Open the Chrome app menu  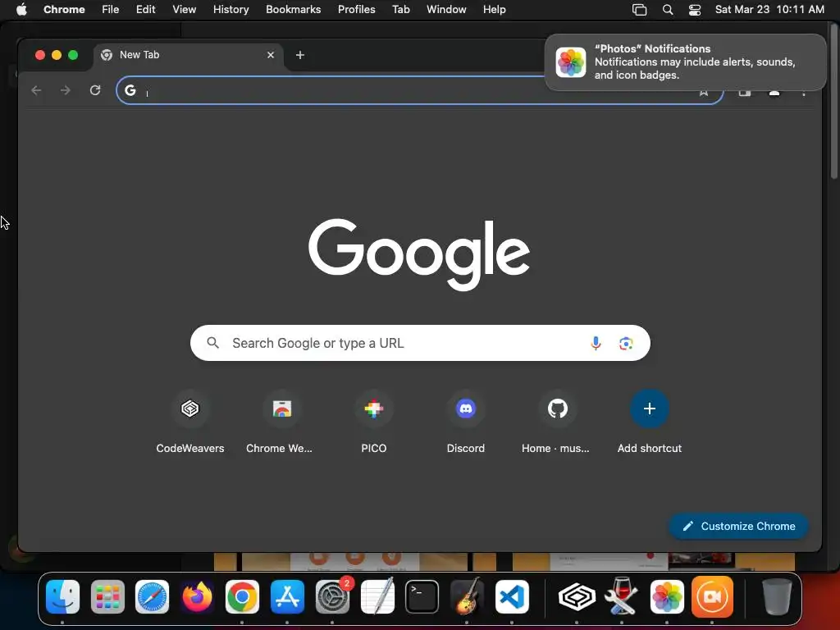[64, 10]
